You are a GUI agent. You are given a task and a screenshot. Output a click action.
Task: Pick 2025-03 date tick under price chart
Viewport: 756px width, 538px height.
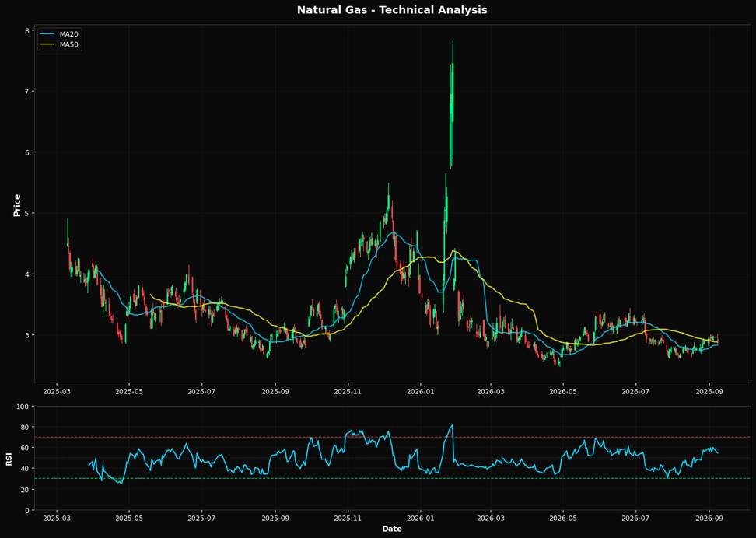pos(57,391)
